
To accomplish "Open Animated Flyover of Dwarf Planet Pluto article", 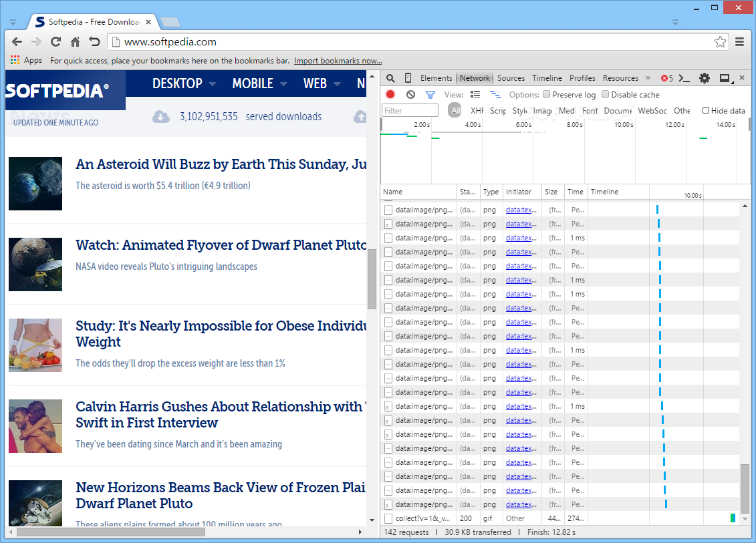I will click(x=221, y=245).
